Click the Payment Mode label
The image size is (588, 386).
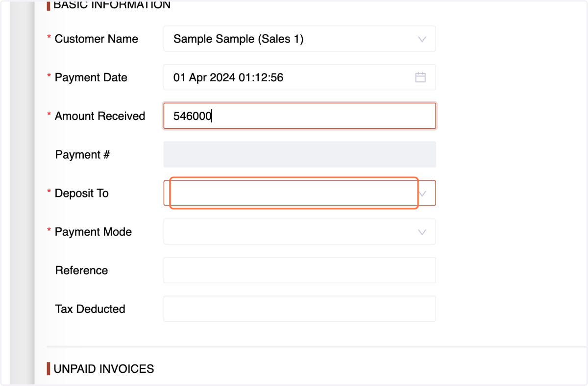[x=93, y=232]
